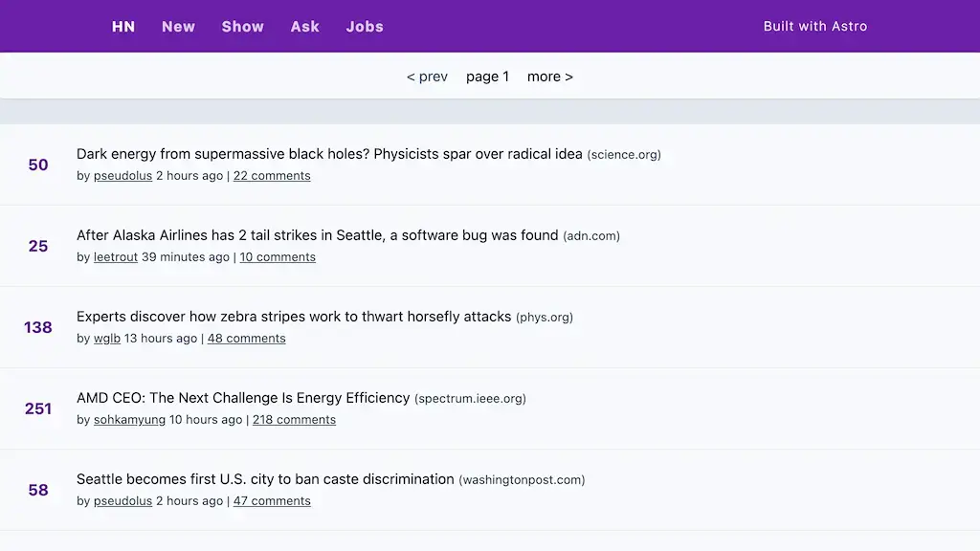Open the dark energy black holes story
Image resolution: width=980 pixels, height=551 pixels.
(x=329, y=154)
